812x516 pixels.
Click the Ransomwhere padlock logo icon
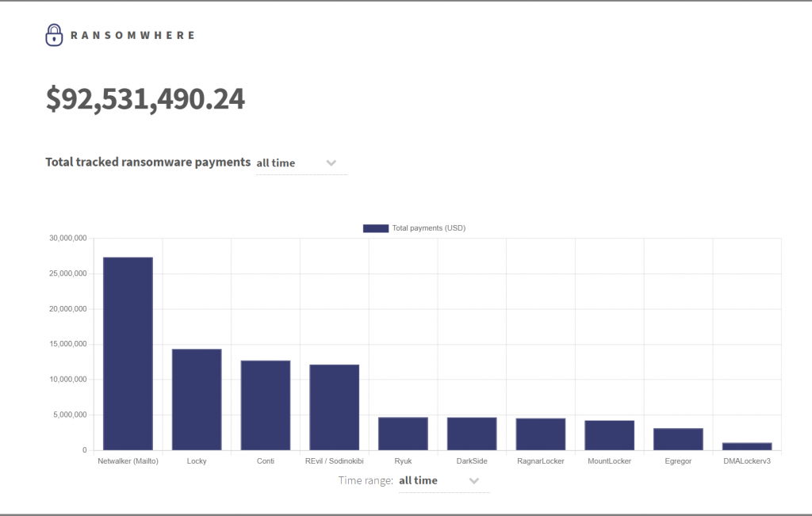point(54,35)
